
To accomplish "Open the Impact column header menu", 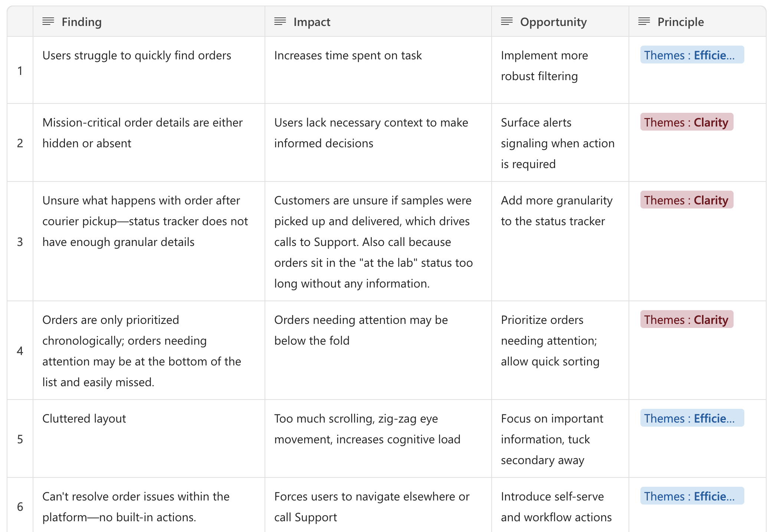I will (378, 22).
